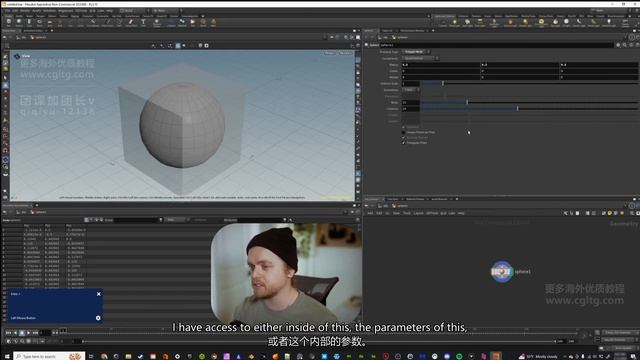Open the Windows menu

49,11
